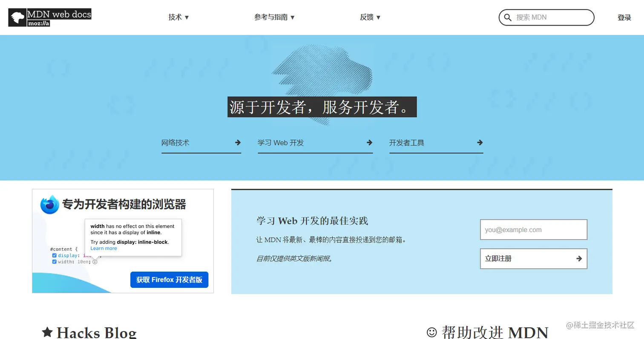Viewport: 644px width, 339px height.
Task: Open the 登录 sign-in link
Action: tap(624, 17)
